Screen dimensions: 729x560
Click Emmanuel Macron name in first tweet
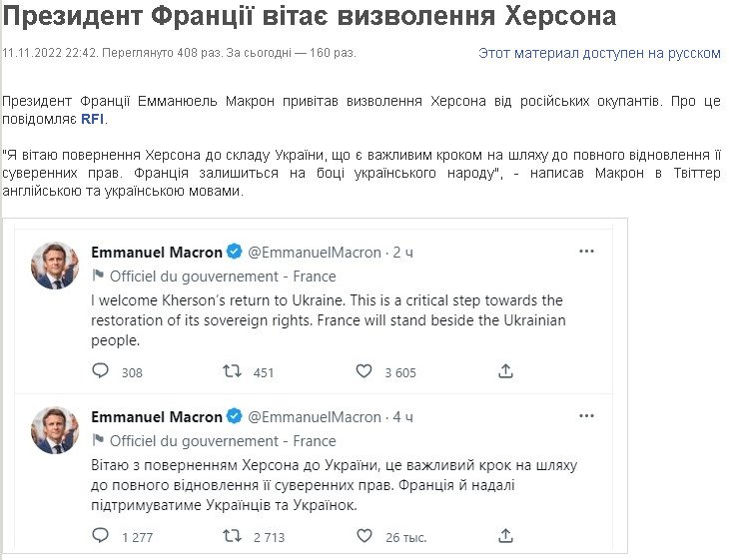[156, 252]
